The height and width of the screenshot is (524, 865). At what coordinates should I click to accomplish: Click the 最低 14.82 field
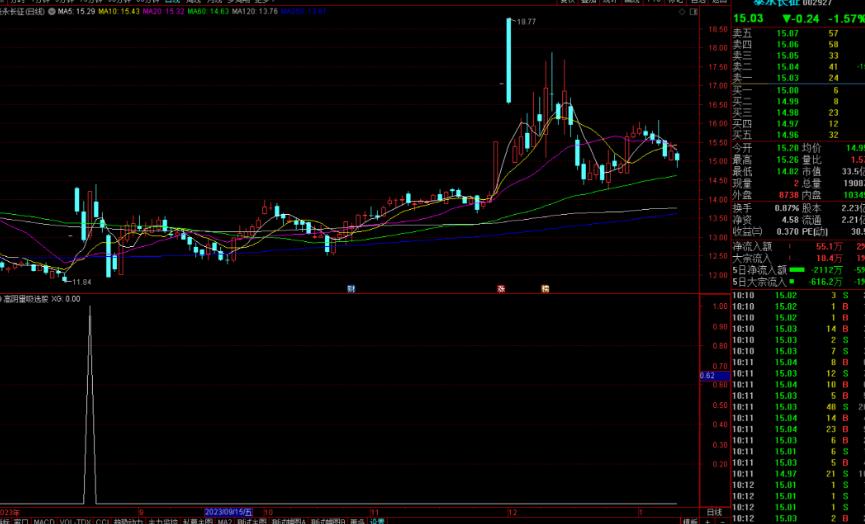click(766, 172)
